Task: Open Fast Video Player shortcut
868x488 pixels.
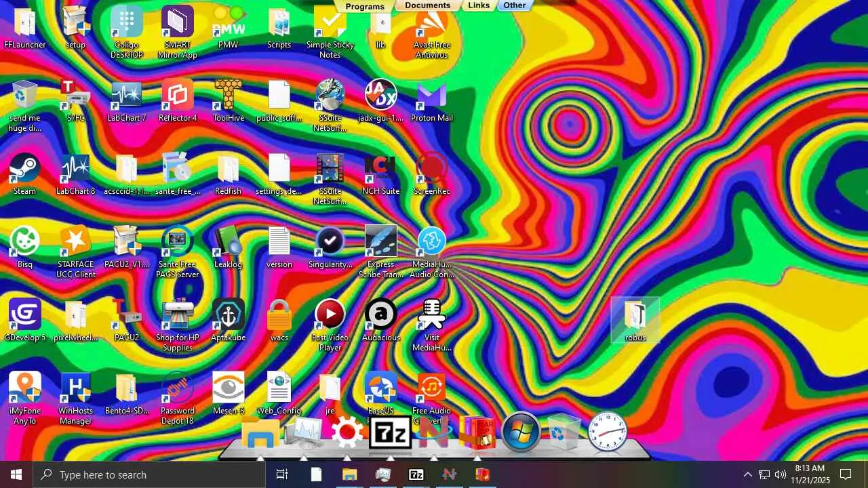Action: click(330, 325)
